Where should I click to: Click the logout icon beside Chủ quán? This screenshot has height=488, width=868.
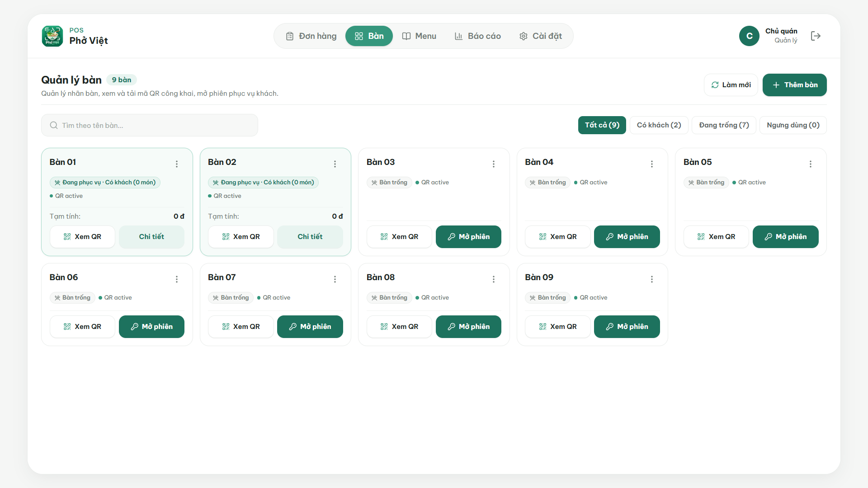(x=816, y=36)
